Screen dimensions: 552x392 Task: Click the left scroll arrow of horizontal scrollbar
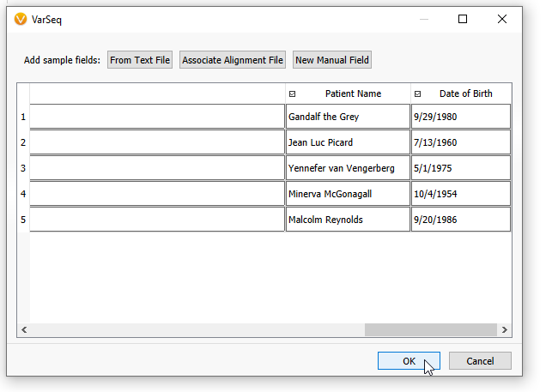tap(24, 329)
